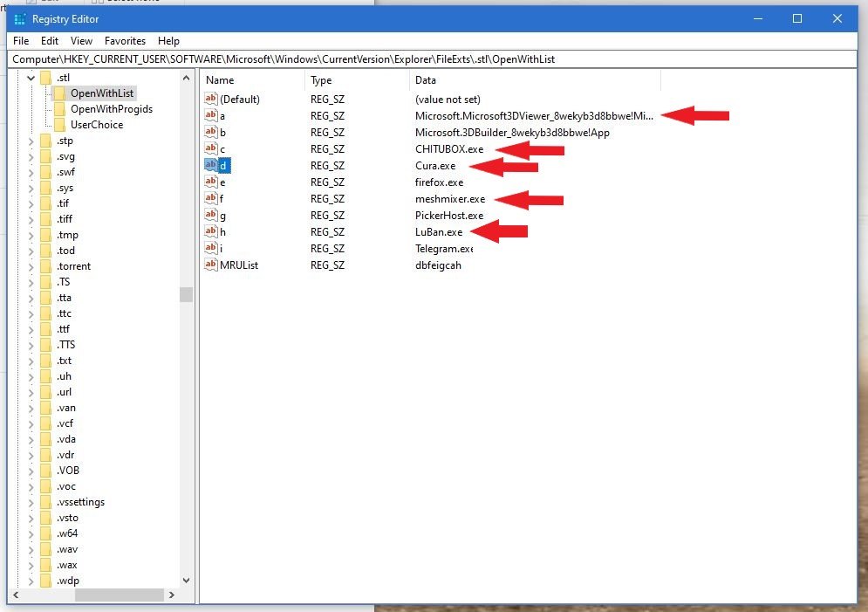Open the Favorites menu
The width and height of the screenshot is (868, 612).
tap(125, 41)
